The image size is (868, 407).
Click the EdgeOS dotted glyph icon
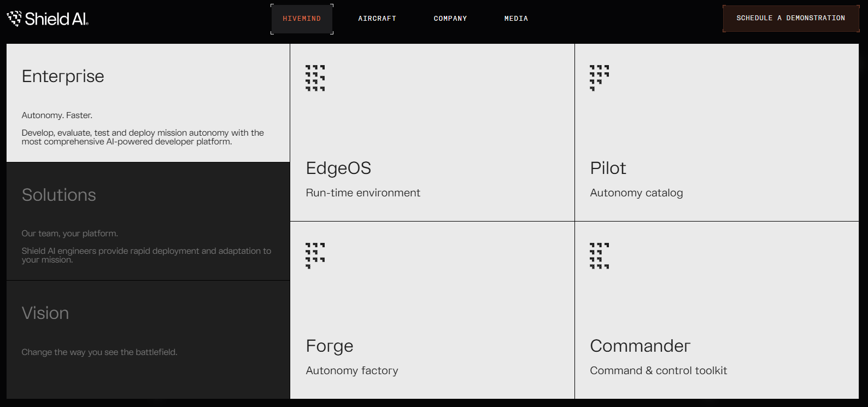tap(315, 78)
